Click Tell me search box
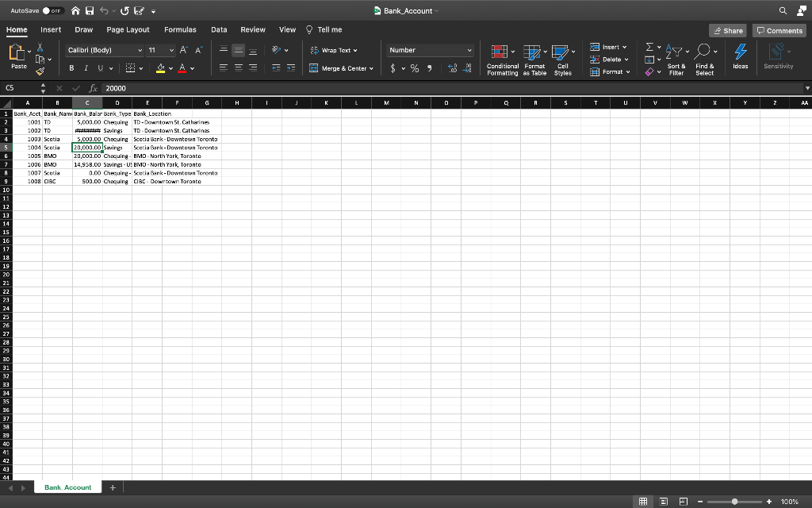812x508 pixels. pos(324,29)
